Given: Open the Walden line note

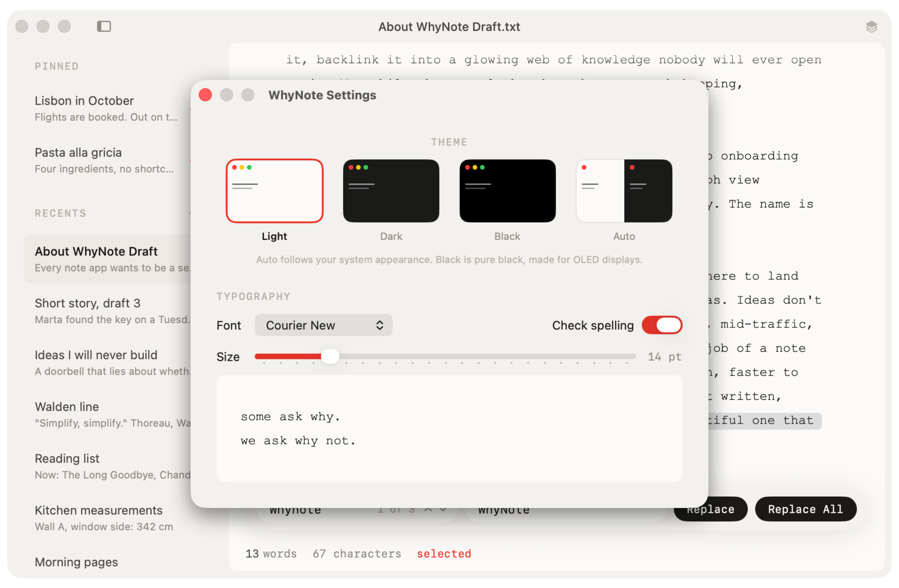Looking at the screenshot, I should point(108,414).
